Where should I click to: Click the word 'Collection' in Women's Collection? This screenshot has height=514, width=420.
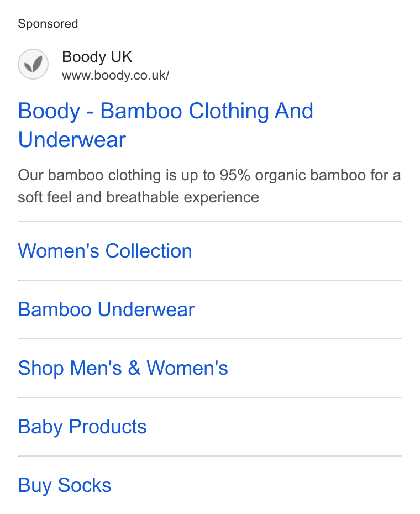coord(149,251)
